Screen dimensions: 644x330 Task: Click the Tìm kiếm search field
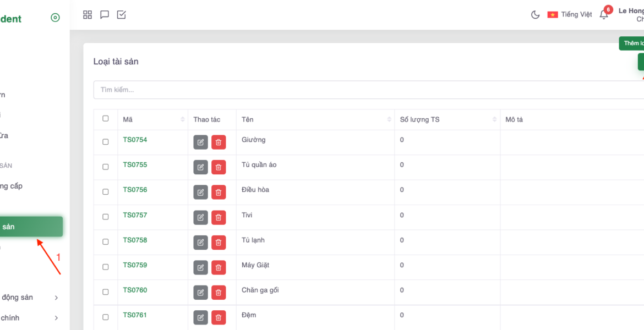point(363,90)
